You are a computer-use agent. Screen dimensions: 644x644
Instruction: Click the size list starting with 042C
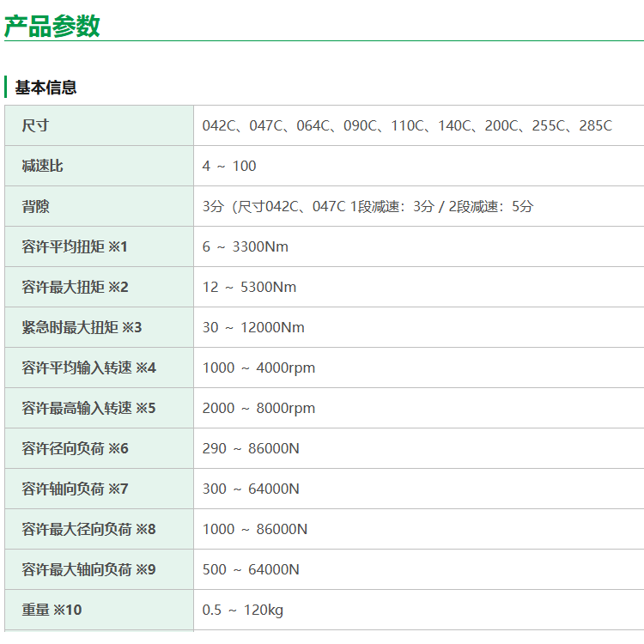tap(407, 125)
